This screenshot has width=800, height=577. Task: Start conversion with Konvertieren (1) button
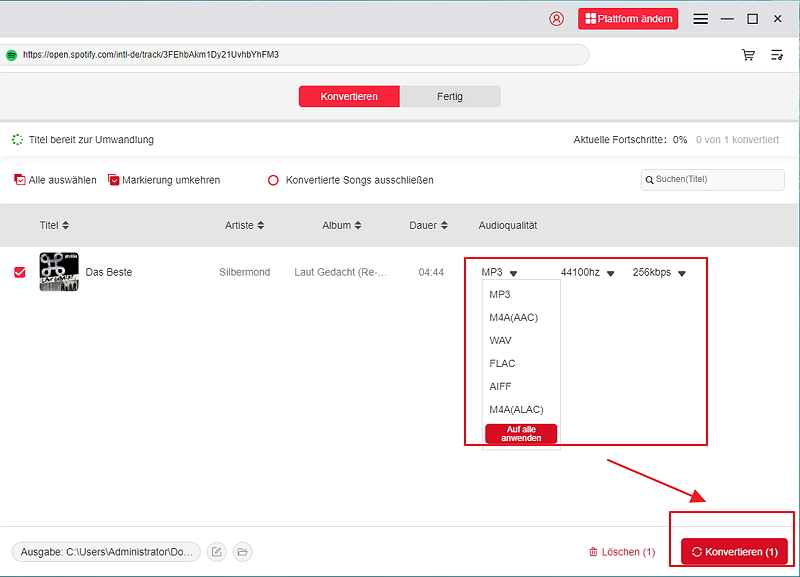pos(734,552)
